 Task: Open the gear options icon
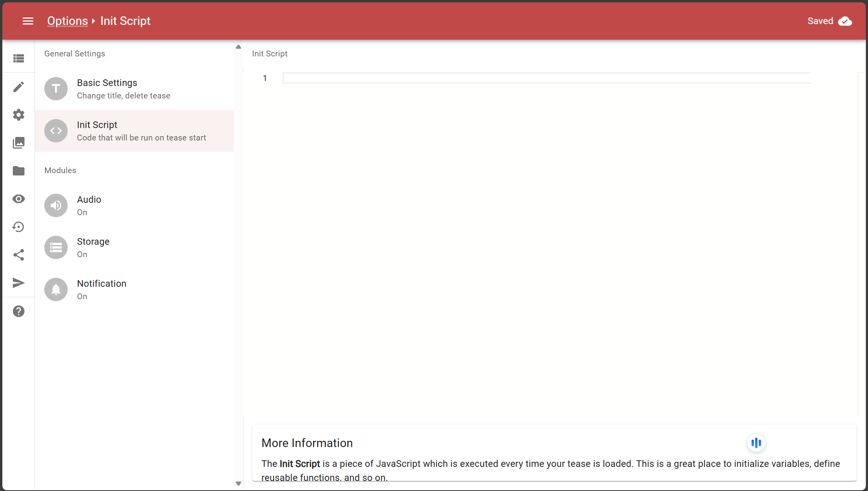click(x=19, y=115)
